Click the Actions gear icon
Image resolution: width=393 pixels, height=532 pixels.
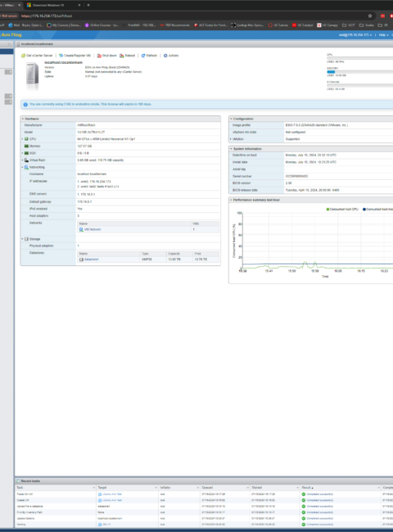165,56
